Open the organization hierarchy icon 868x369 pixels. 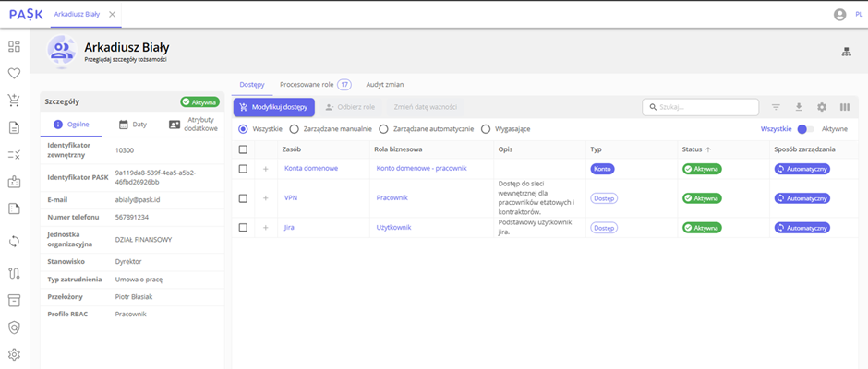(x=845, y=53)
